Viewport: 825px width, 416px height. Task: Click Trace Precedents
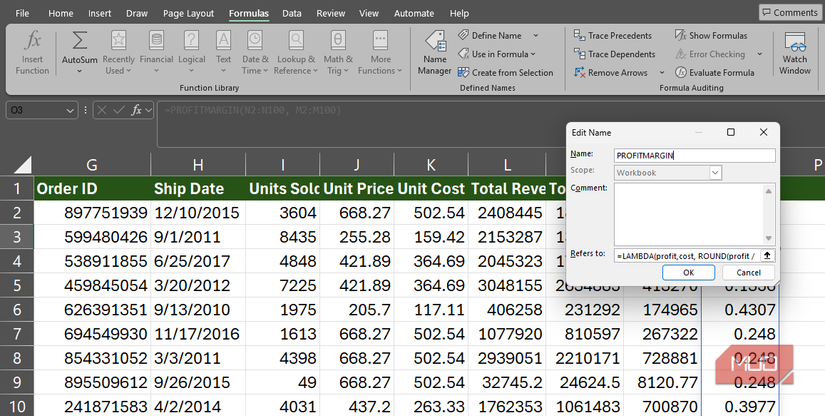[613, 35]
